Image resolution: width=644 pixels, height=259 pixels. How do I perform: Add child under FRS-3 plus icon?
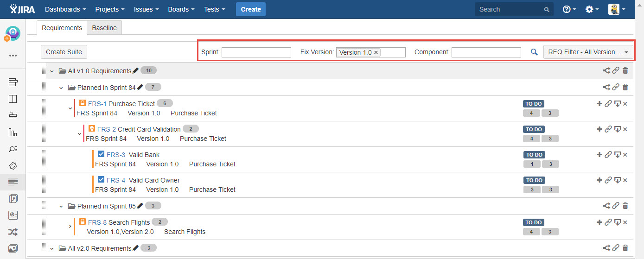[599, 155]
